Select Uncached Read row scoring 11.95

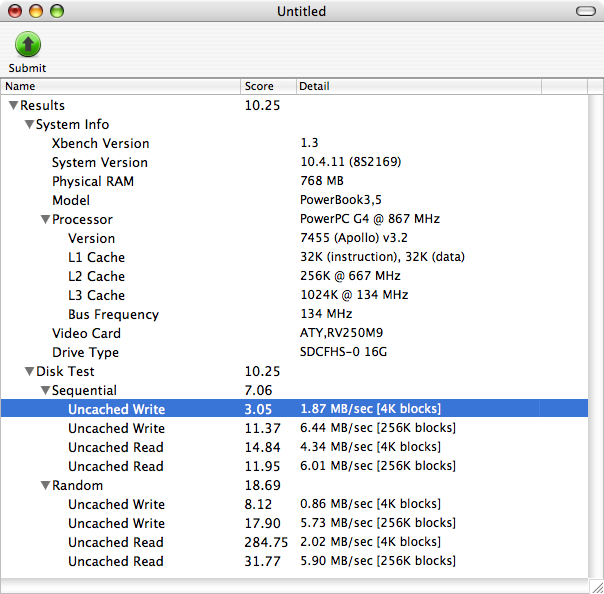click(294, 466)
